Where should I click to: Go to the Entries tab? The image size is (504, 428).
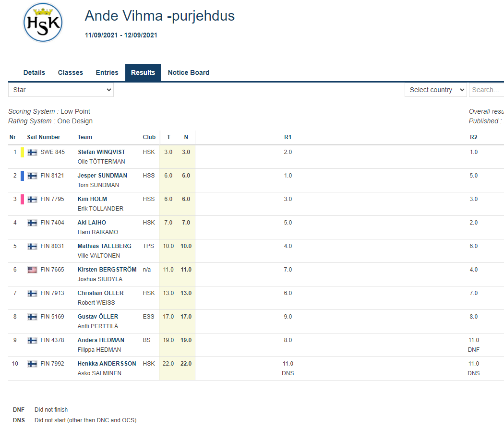pyautogui.click(x=107, y=72)
